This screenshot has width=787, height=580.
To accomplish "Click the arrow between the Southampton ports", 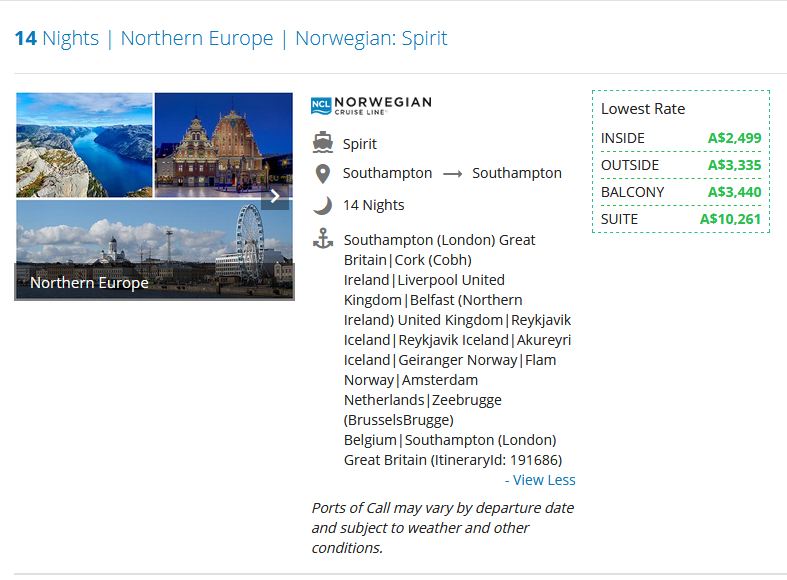I will tap(452, 174).
